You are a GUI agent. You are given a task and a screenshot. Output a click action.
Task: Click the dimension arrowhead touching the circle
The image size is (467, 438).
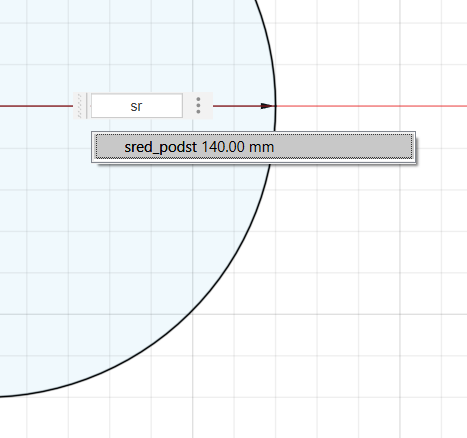[268, 106]
